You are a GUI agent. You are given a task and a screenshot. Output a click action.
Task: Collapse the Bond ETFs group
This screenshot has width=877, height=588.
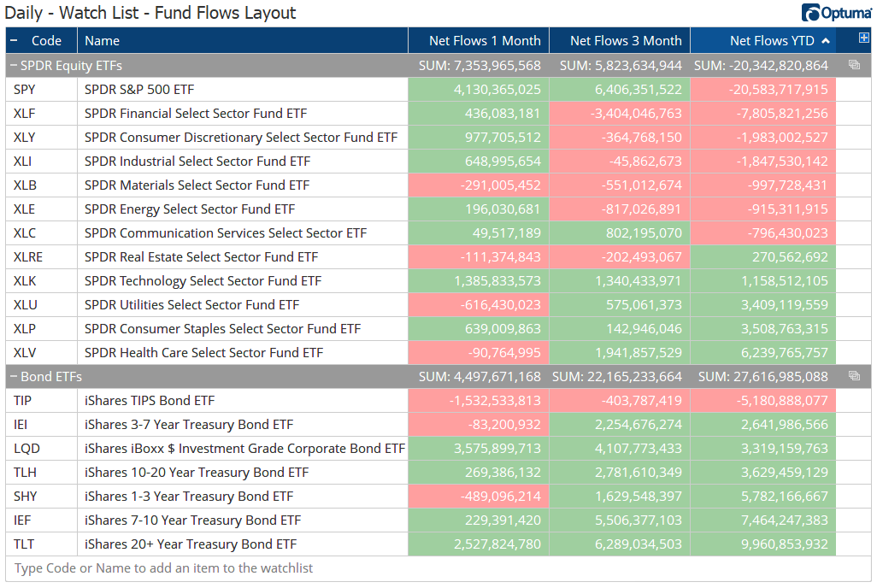14,377
